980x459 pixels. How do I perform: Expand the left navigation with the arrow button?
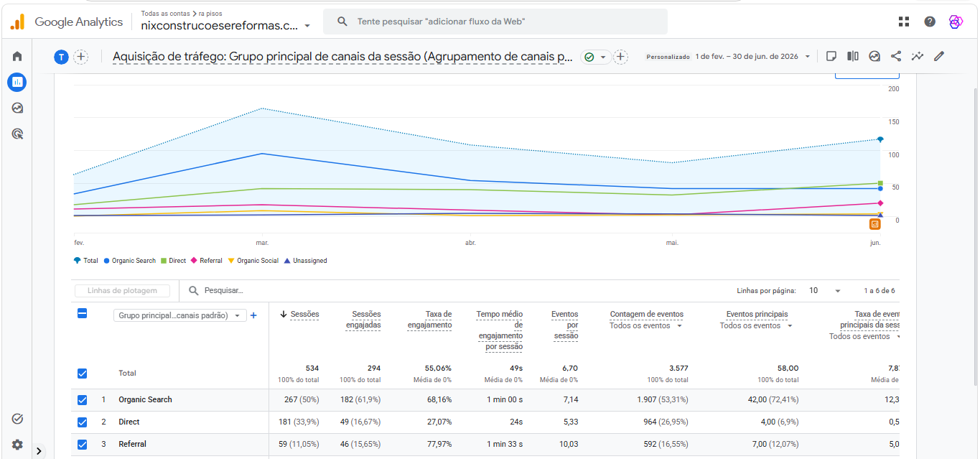point(39,451)
